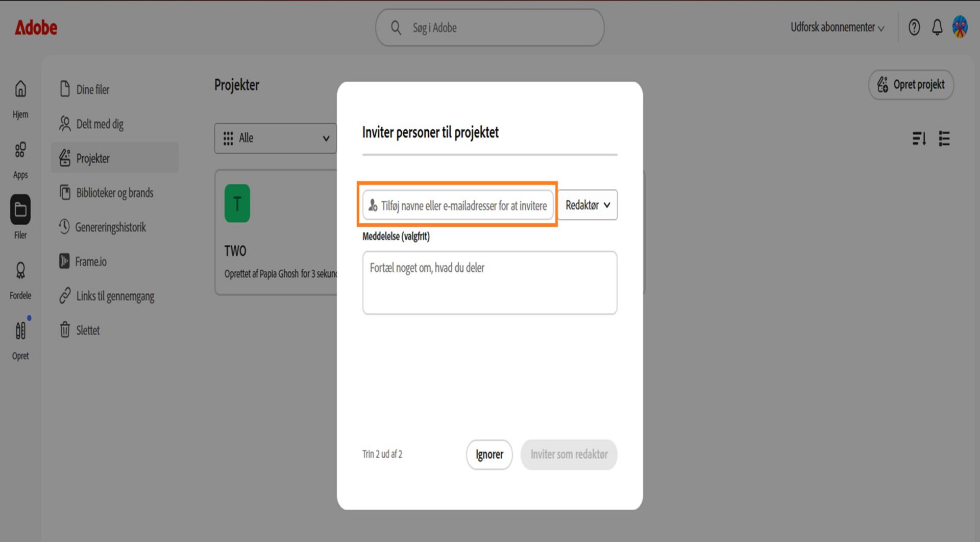Open the Apps icon in sidebar
The image size is (980, 542).
click(x=20, y=150)
